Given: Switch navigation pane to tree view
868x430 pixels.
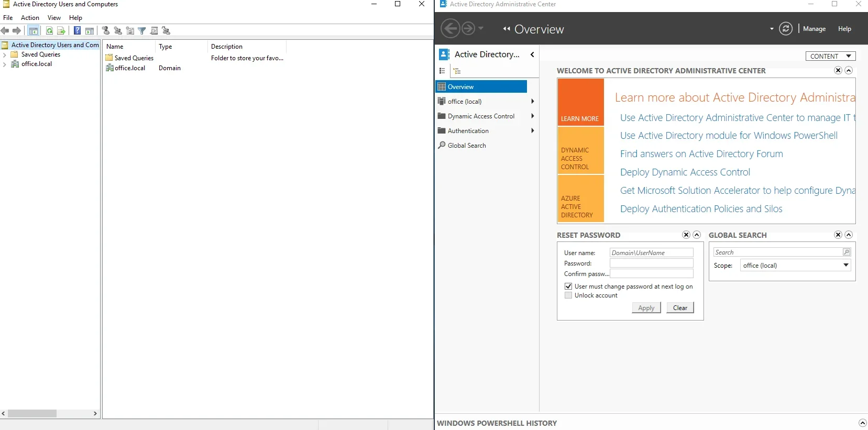Looking at the screenshot, I should tap(457, 71).
